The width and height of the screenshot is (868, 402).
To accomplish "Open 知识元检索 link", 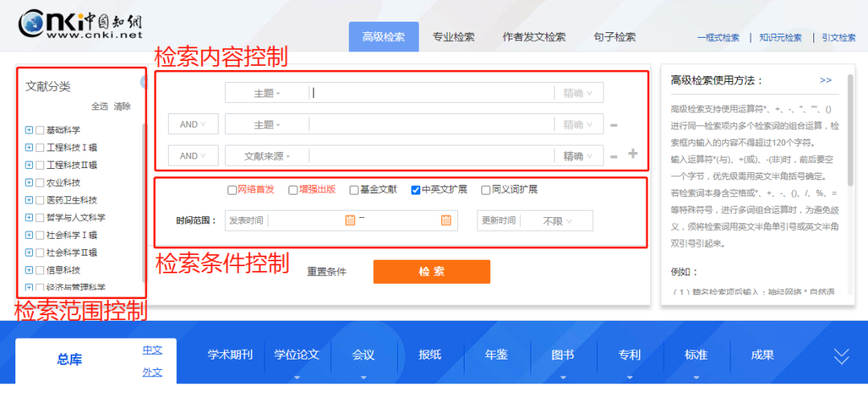I will [780, 38].
